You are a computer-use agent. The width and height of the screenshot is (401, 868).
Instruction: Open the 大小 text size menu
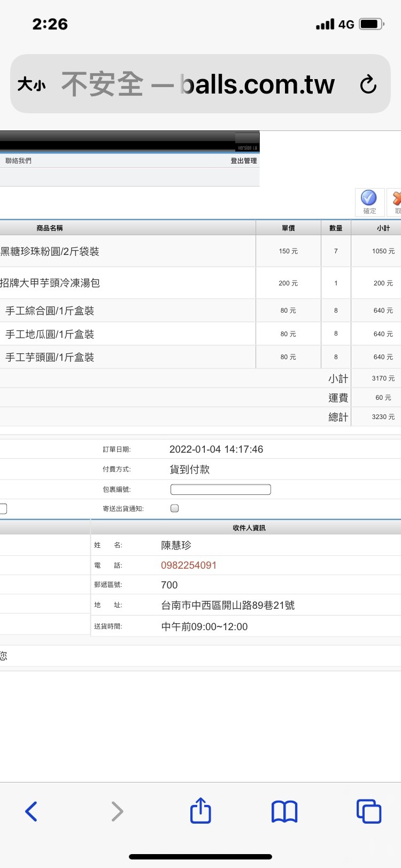tap(32, 84)
